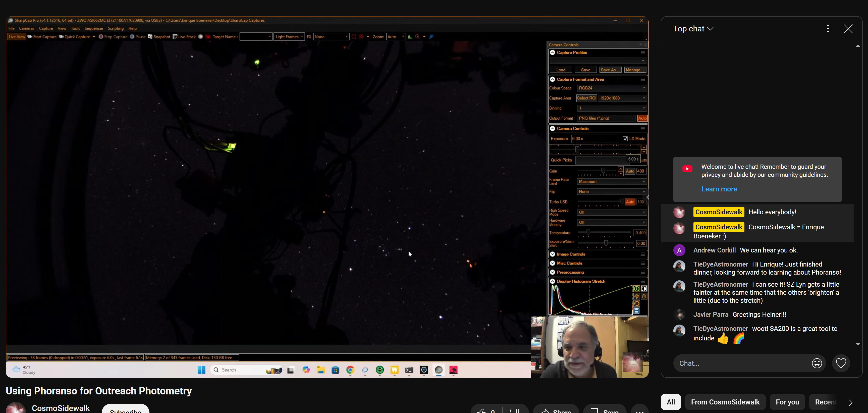The height and width of the screenshot is (413, 868).
Task: Open File Explorer from the taskbar
Action: [320, 370]
